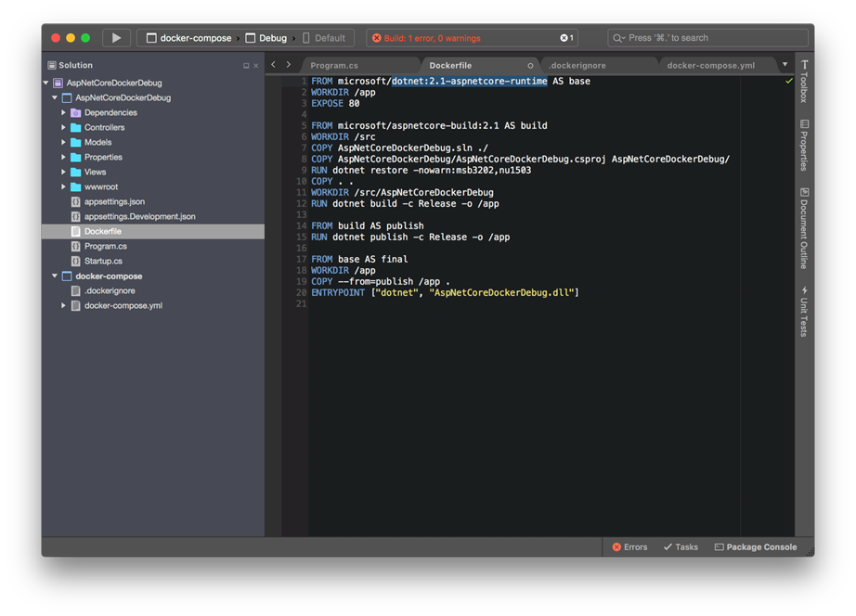Expand the docker-compose.yml file node
The image size is (856, 616).
pos(63,305)
